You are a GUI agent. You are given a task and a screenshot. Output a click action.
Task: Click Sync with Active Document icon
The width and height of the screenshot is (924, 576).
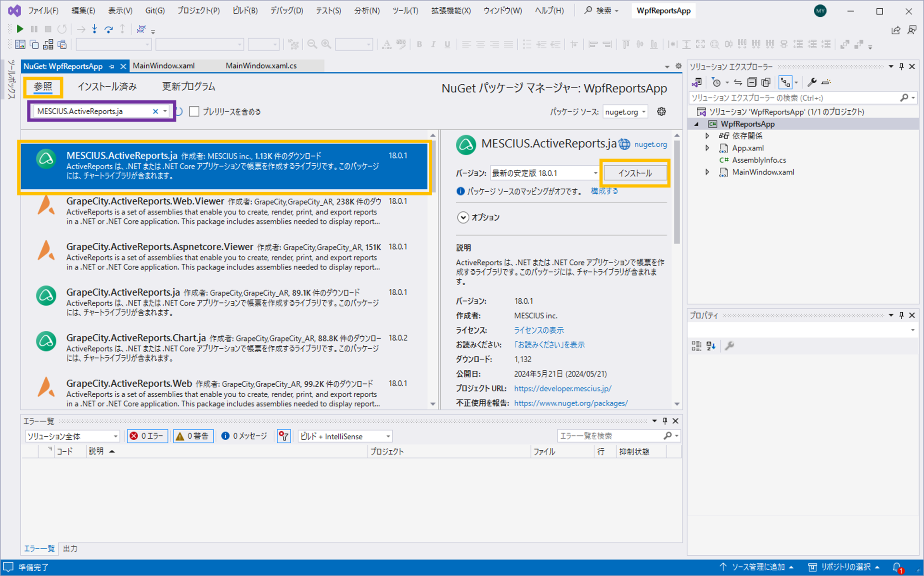738,82
